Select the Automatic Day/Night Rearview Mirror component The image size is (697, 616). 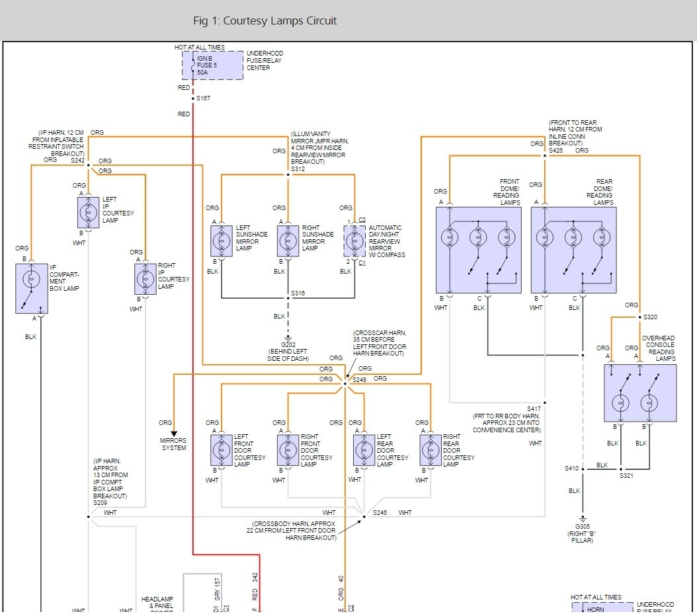355,241
